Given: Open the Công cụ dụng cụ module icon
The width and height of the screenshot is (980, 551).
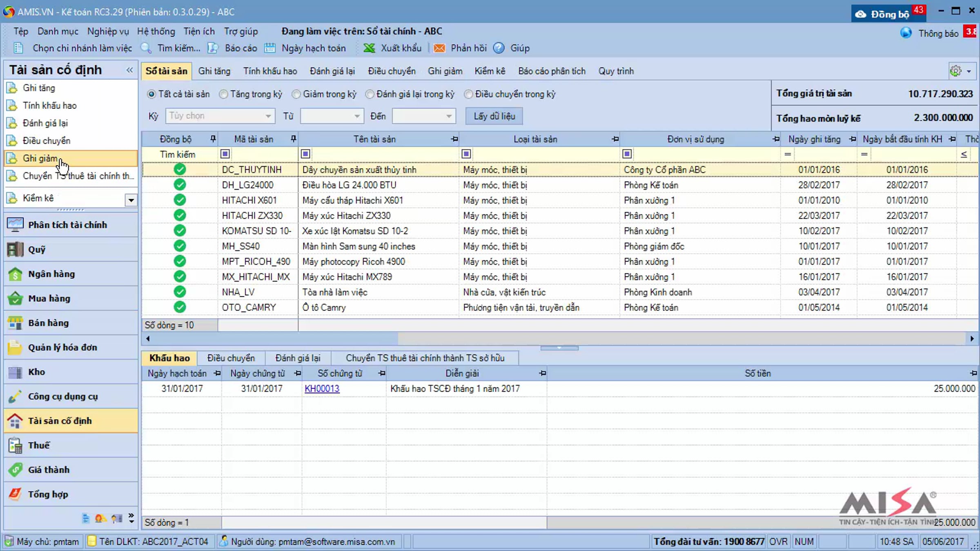Looking at the screenshot, I should (15, 396).
